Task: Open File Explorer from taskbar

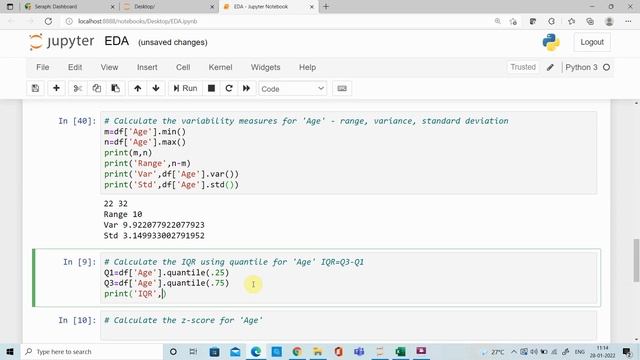Action: [318, 351]
